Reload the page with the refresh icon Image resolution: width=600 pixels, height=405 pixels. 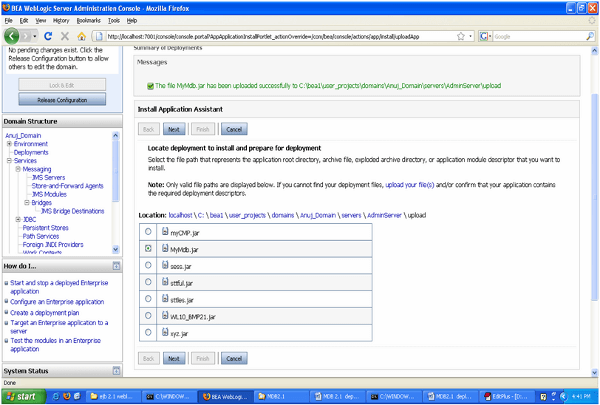point(48,36)
